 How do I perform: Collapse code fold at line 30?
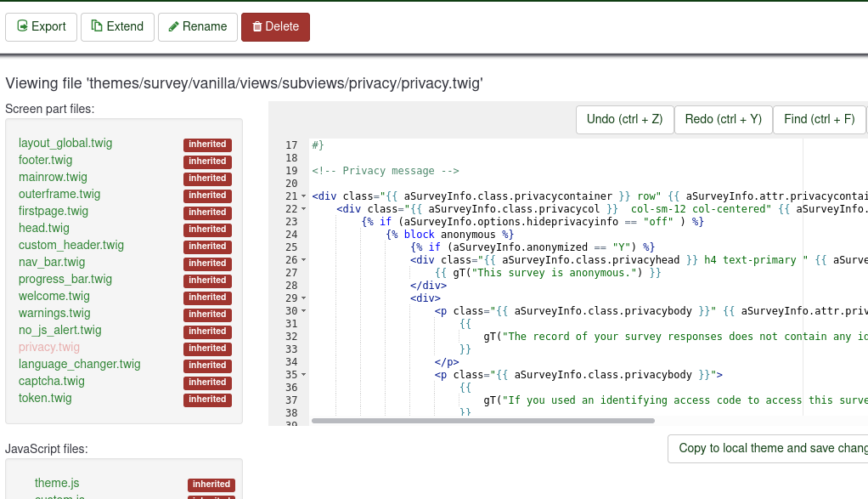[303, 310]
